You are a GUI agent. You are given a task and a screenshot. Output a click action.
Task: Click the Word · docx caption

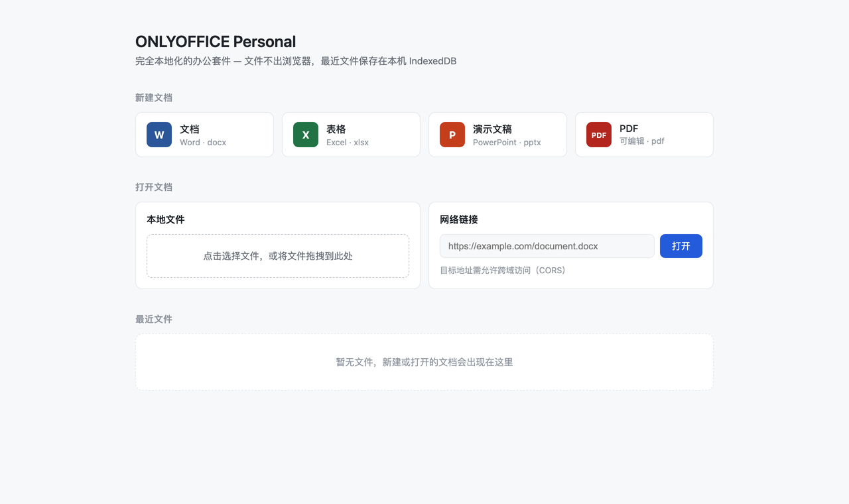click(x=203, y=143)
